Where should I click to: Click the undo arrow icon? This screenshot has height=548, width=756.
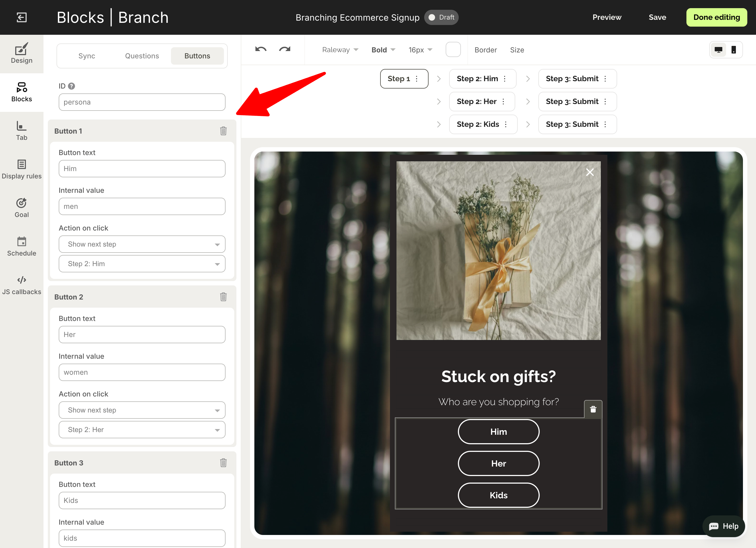[261, 50]
